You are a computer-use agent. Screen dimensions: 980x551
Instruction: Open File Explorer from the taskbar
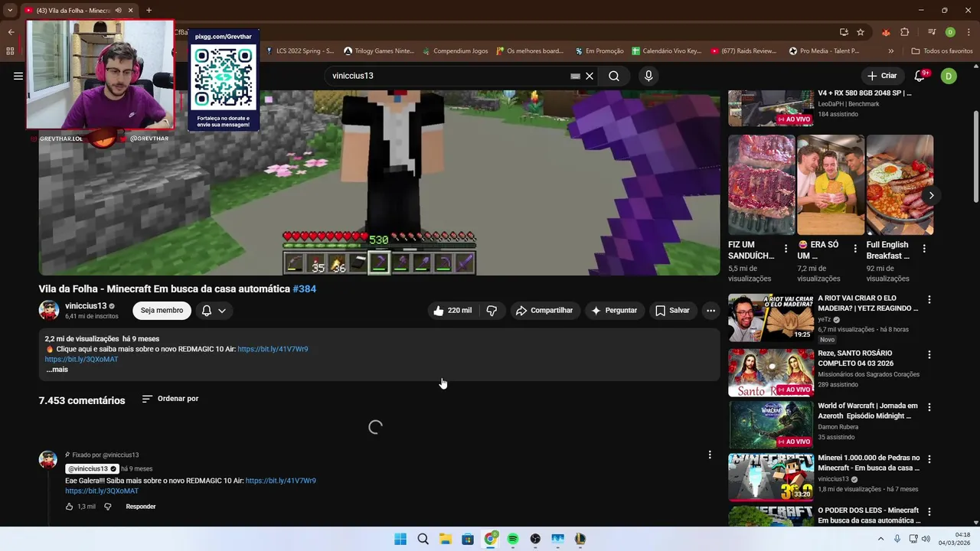(x=445, y=539)
